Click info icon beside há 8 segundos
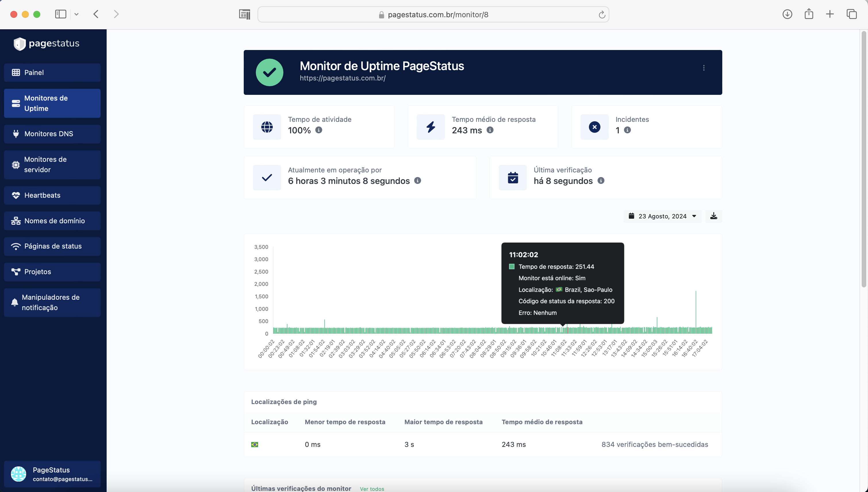 [x=601, y=180]
